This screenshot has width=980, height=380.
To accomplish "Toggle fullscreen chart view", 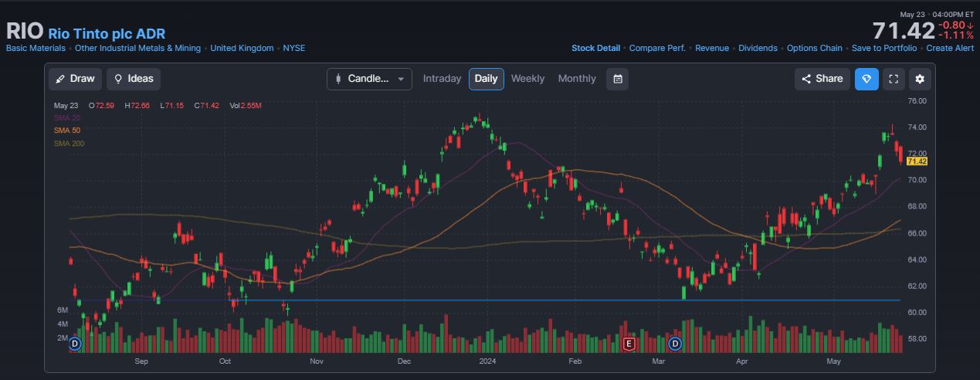I will coord(894,79).
